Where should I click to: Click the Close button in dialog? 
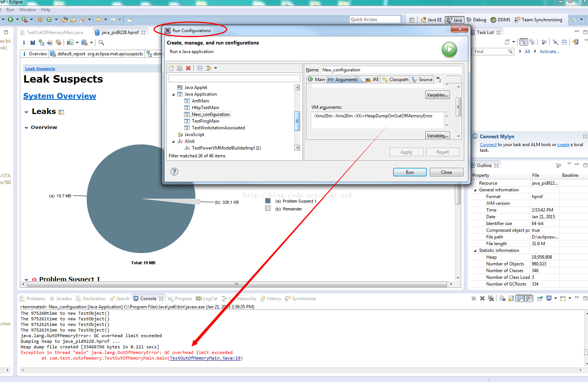(x=446, y=172)
